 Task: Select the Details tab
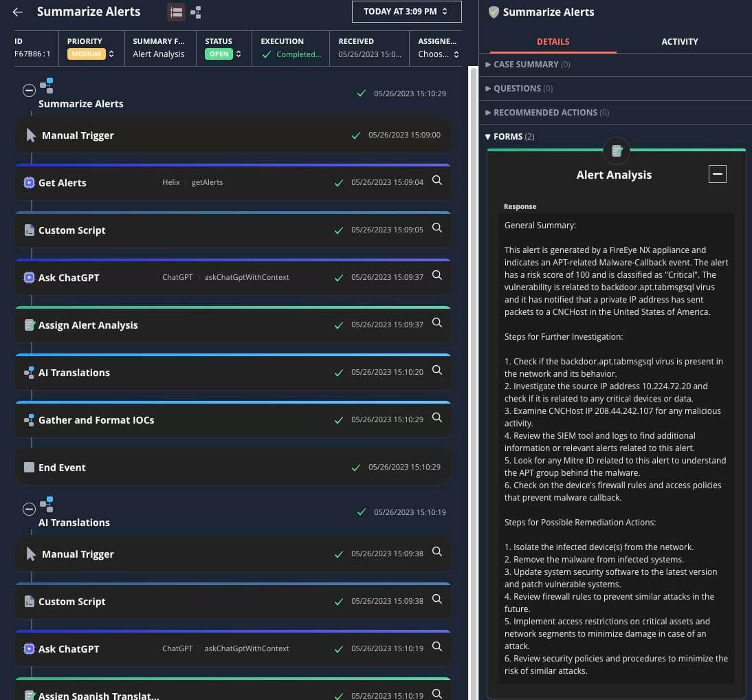[553, 41]
